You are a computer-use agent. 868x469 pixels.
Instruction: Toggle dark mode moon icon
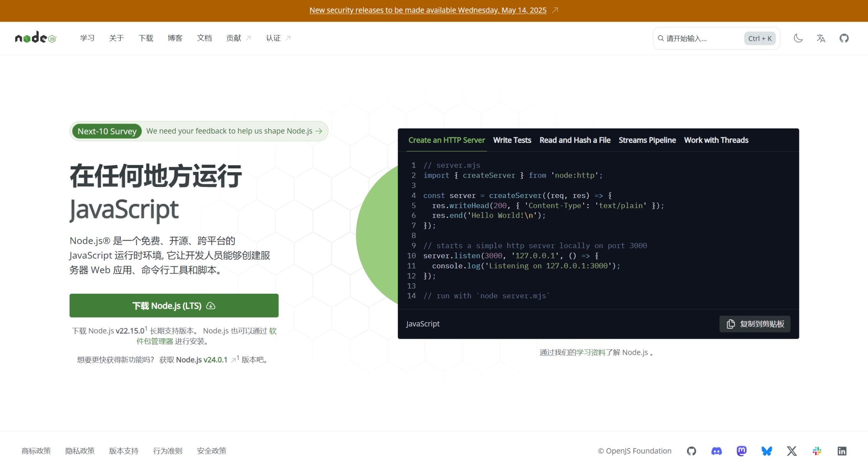pyautogui.click(x=798, y=38)
